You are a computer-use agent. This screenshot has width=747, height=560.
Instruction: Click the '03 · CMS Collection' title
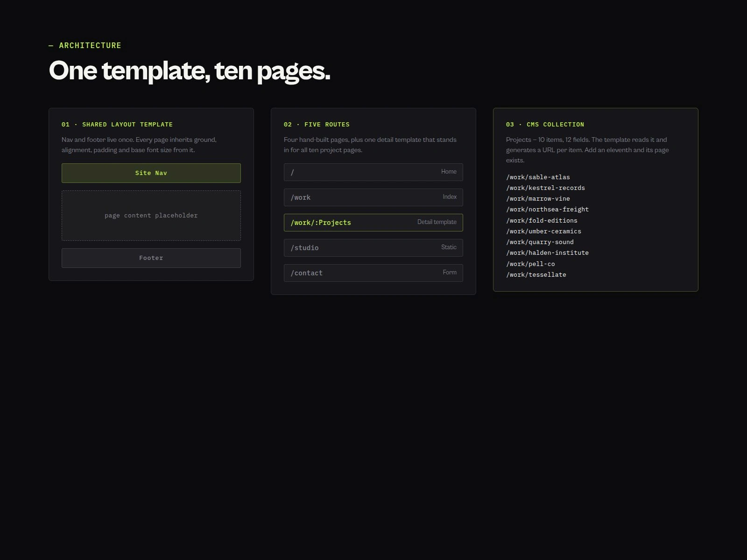pos(545,125)
